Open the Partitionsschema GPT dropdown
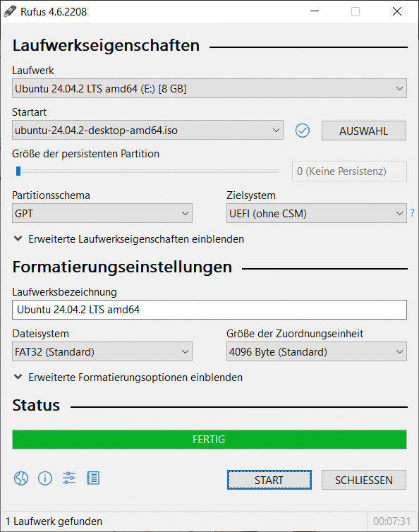The height and width of the screenshot is (532, 419). [x=102, y=213]
